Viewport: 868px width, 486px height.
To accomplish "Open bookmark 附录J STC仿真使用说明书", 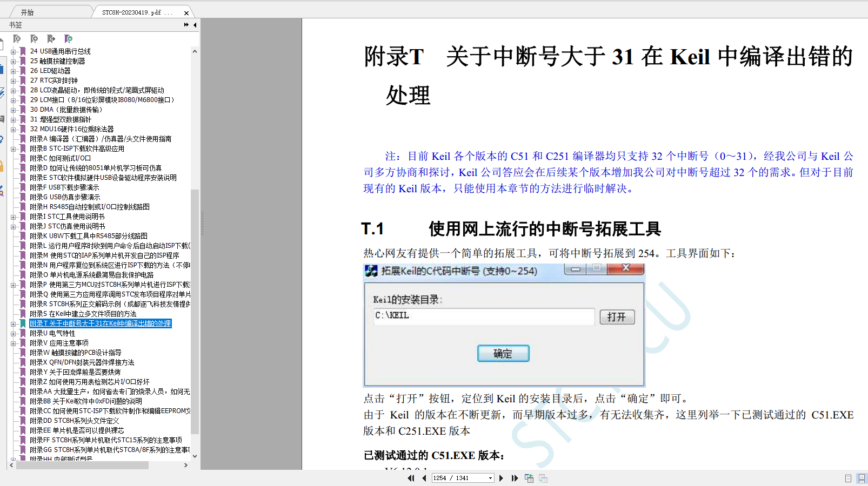I will (68, 226).
